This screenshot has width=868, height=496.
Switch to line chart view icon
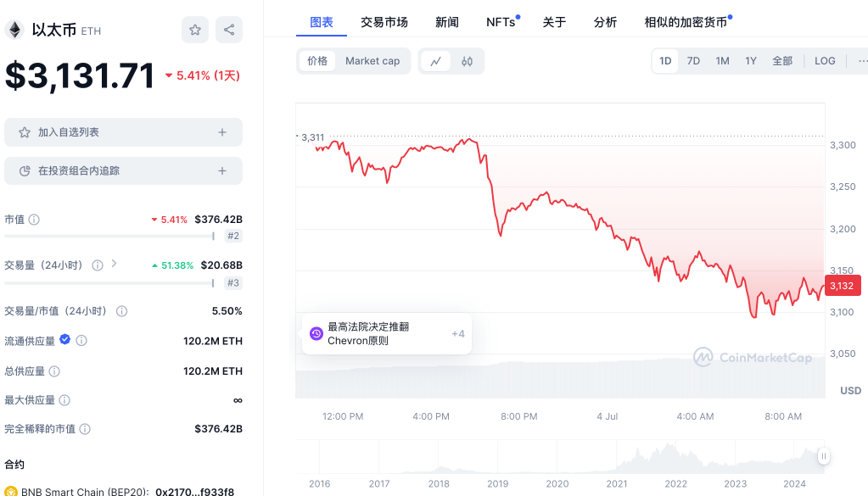pyautogui.click(x=435, y=61)
